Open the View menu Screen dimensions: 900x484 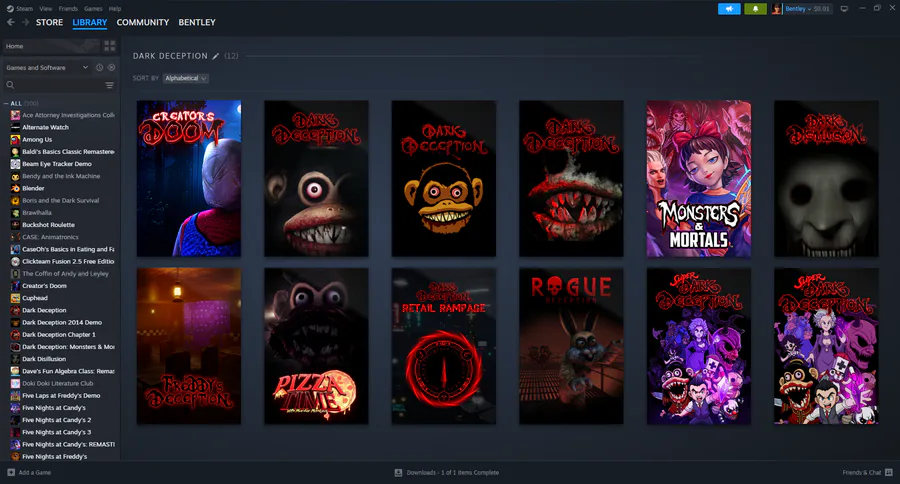(45, 9)
